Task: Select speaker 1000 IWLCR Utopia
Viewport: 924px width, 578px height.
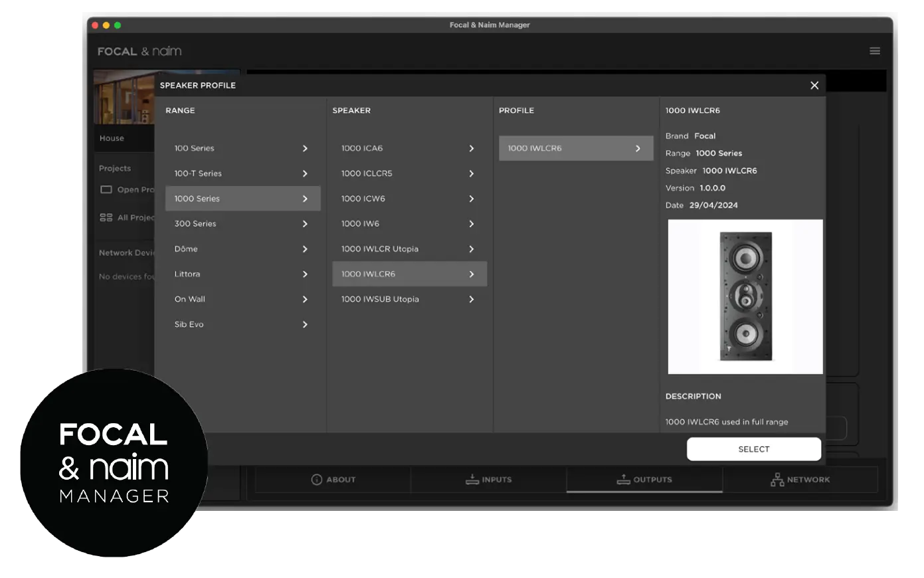Action: pos(410,249)
